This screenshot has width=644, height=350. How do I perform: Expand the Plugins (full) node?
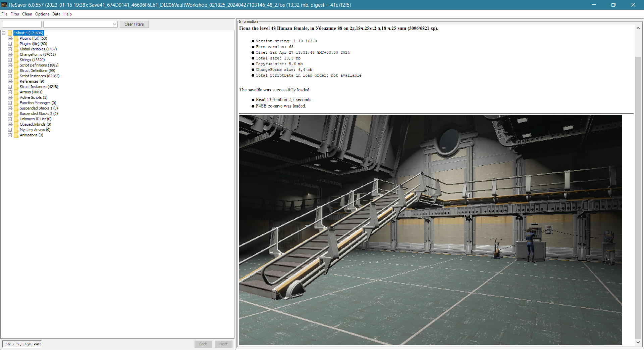[10, 38]
